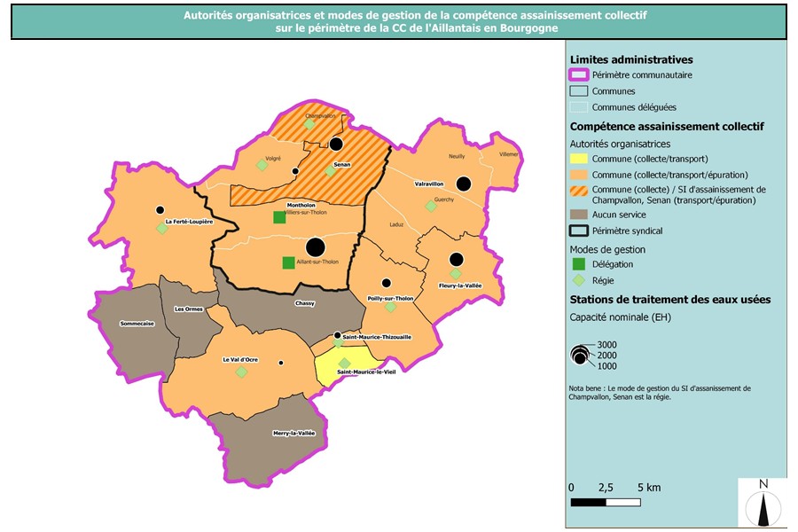Click the Fleury-la-Vallée commune label

tap(460, 286)
